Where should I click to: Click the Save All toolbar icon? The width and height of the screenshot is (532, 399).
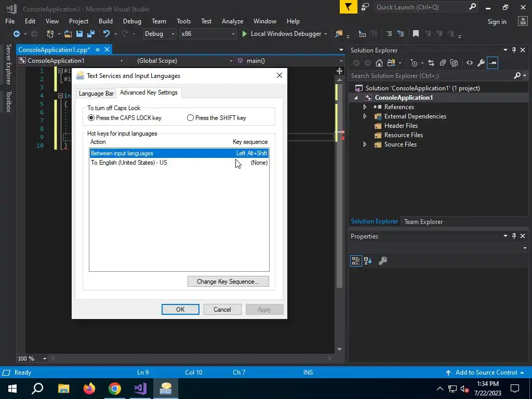pos(91,34)
